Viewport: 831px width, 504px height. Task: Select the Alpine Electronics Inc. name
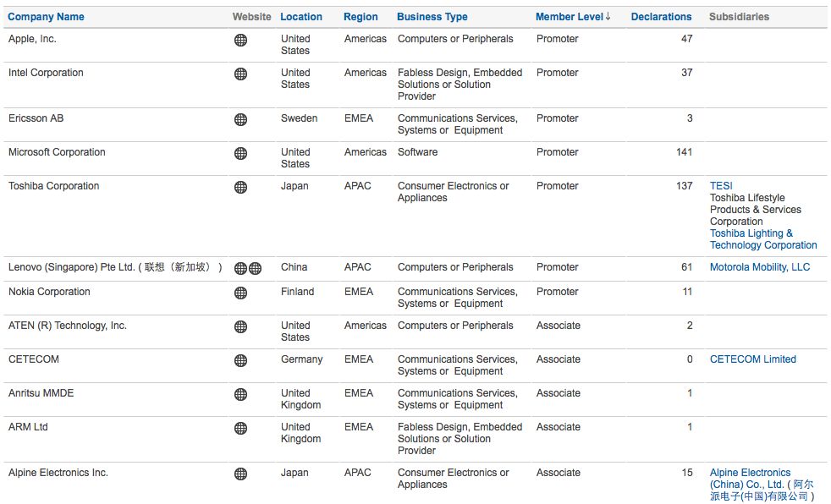pyautogui.click(x=58, y=473)
